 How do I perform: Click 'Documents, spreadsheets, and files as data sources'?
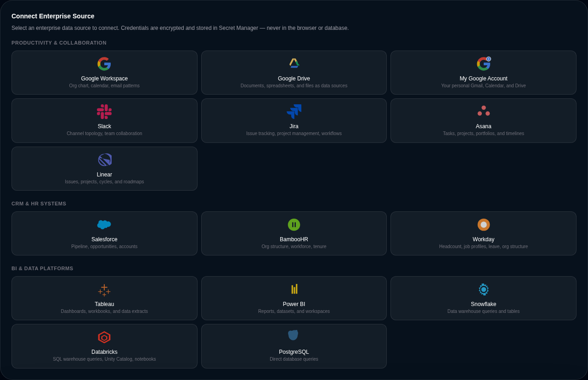pos(294,86)
